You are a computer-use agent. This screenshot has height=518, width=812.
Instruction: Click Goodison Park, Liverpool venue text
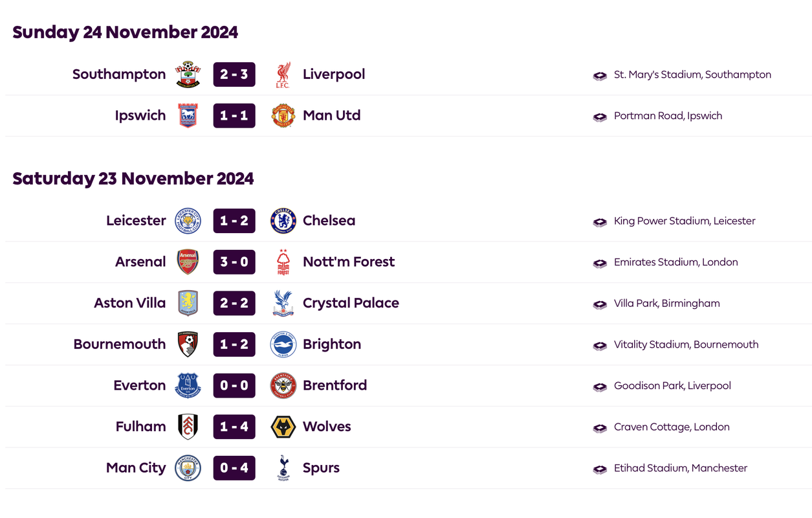pos(672,386)
